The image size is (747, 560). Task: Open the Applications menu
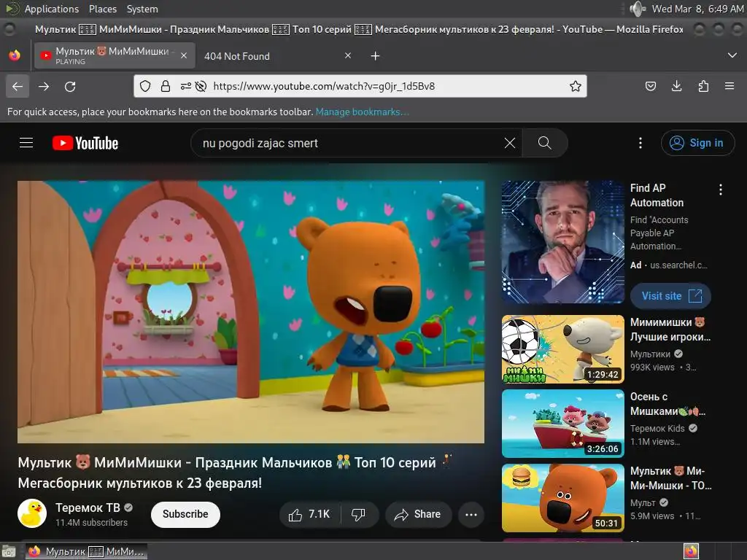(52, 9)
